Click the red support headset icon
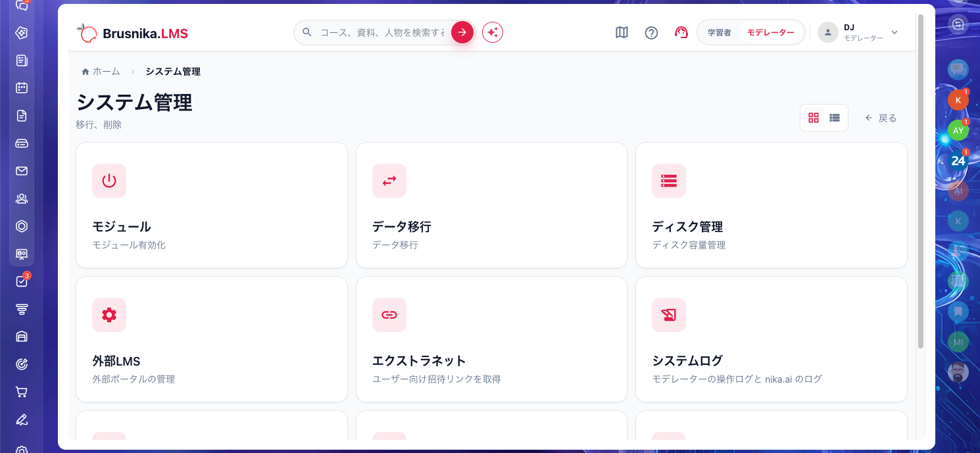The height and width of the screenshot is (453, 980). coord(681,32)
